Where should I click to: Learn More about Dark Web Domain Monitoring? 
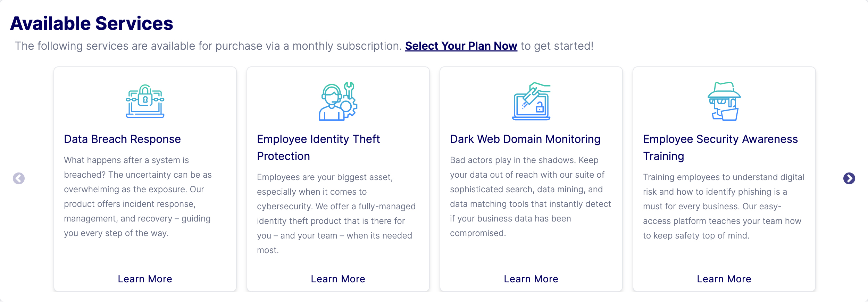point(531,279)
